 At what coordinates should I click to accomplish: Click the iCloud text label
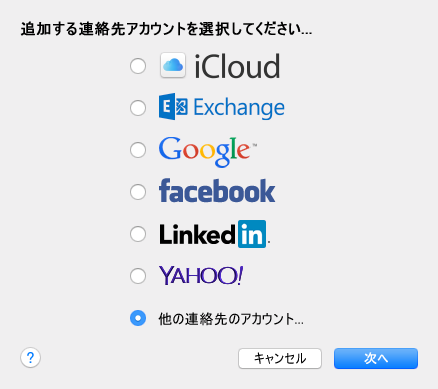point(237,67)
